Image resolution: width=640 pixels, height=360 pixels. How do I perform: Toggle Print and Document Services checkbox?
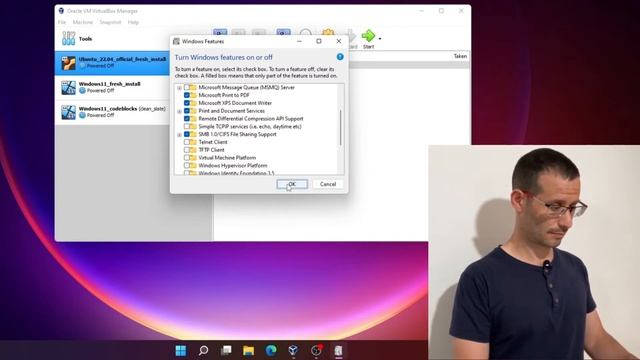[x=187, y=111]
